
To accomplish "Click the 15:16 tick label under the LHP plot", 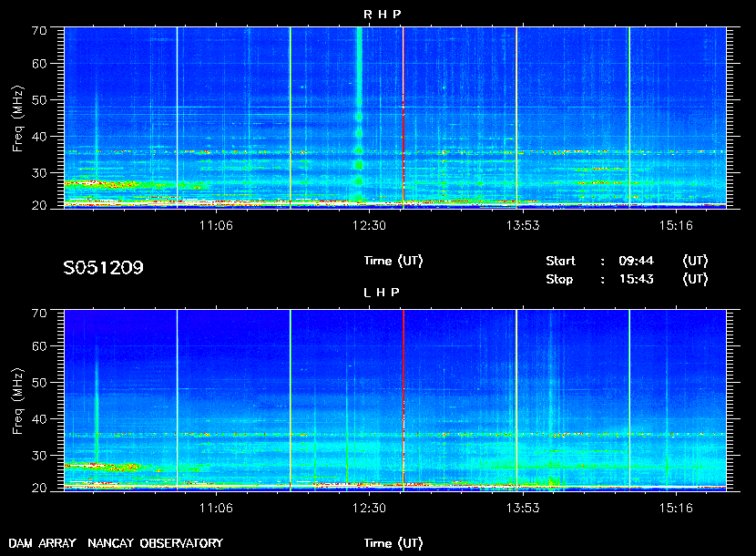I will [676, 508].
